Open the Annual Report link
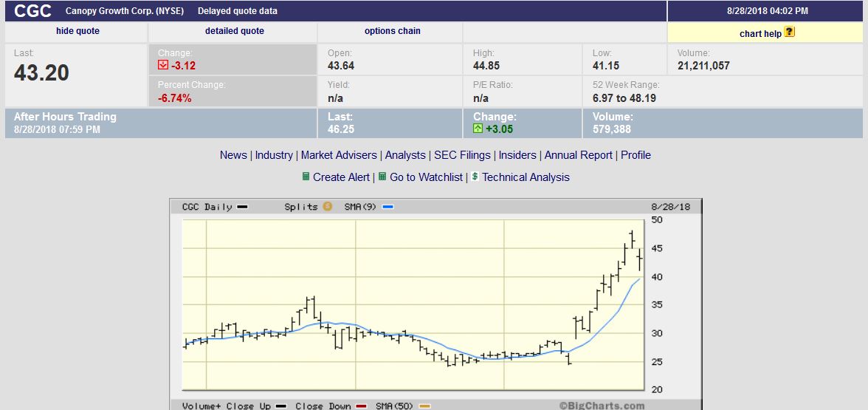Screen dimensions: 868x410 pos(578,155)
